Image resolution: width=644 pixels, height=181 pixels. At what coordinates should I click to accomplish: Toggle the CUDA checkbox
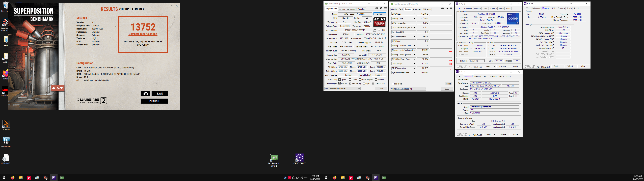click(x=350, y=79)
